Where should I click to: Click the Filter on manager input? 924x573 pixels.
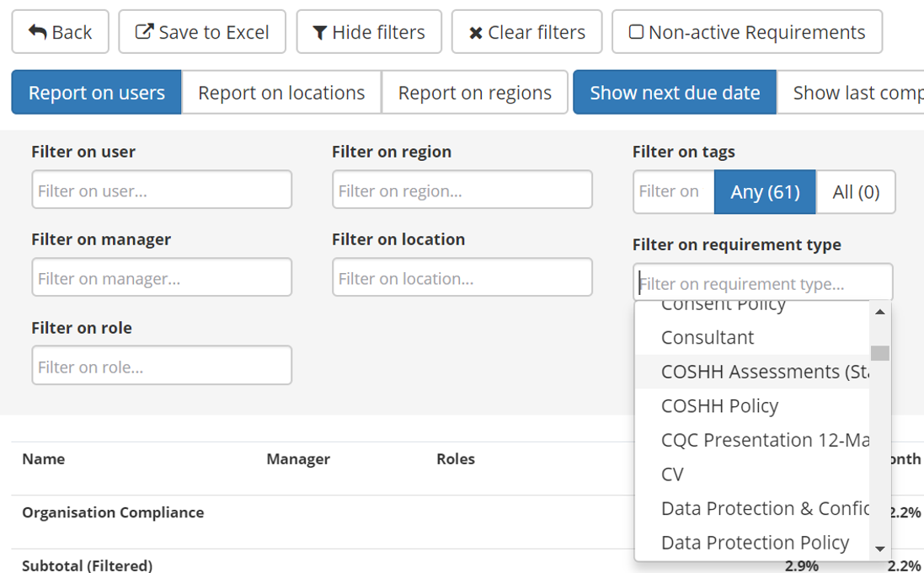[162, 277]
